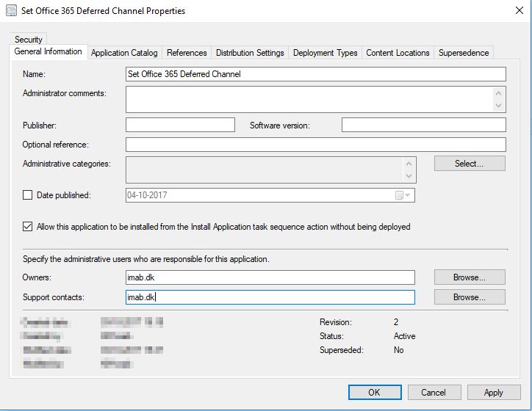Close the properties dialog window

point(519,10)
